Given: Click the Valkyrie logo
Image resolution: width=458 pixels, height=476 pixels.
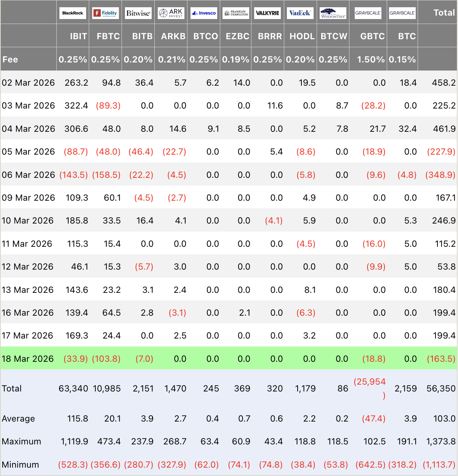Looking at the screenshot, I should click(x=267, y=13).
